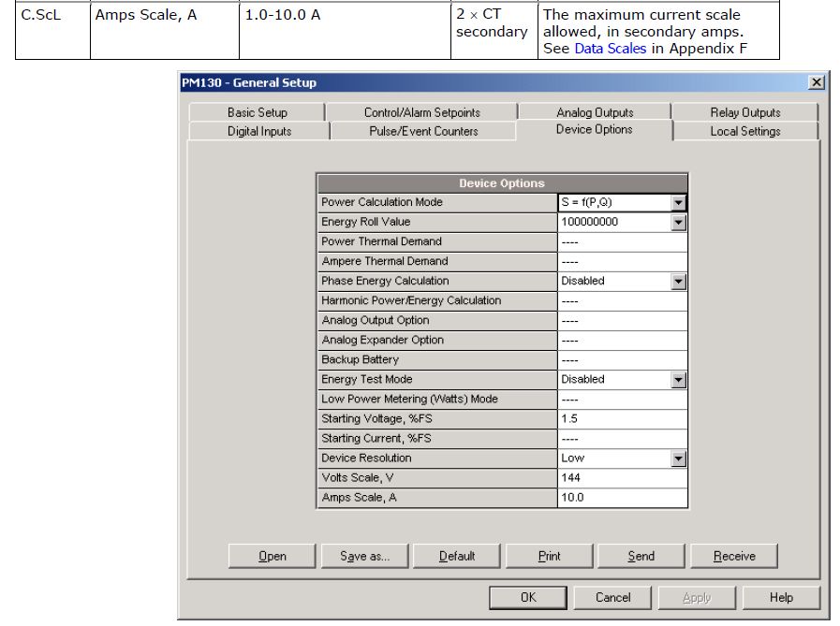Image resolution: width=840 pixels, height=626 pixels.
Task: Select the Device Options tab
Action: point(594,129)
